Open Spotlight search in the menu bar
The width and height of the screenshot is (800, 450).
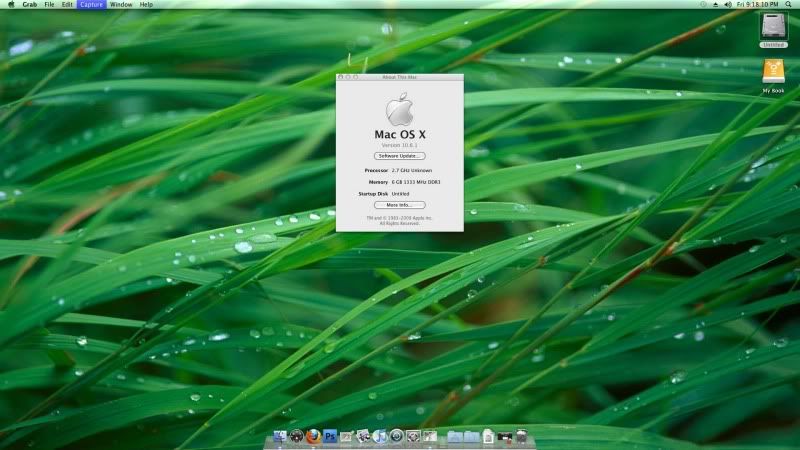pyautogui.click(x=789, y=4)
